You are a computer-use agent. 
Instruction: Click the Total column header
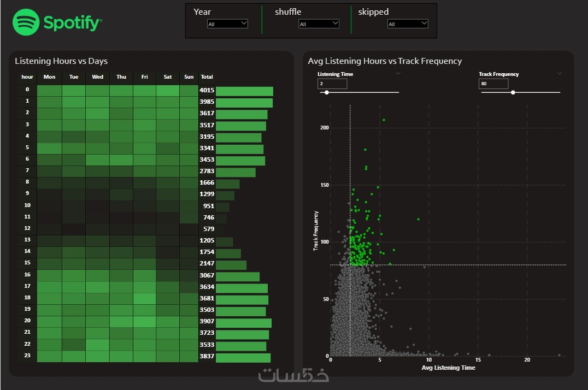click(207, 77)
